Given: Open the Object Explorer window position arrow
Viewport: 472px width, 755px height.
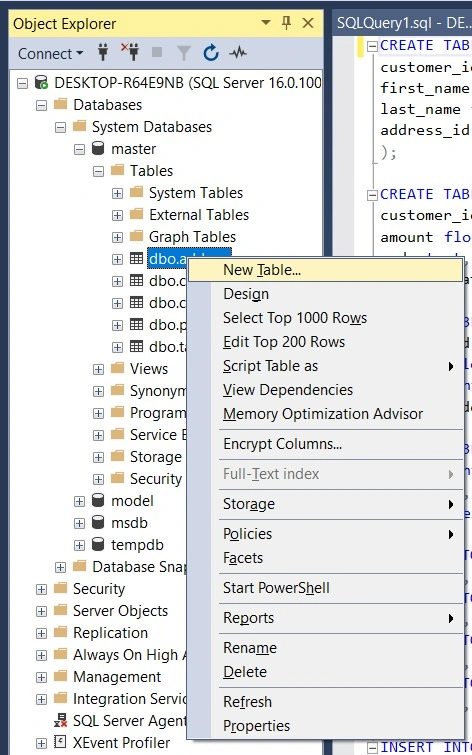Looking at the screenshot, I should pos(265,23).
